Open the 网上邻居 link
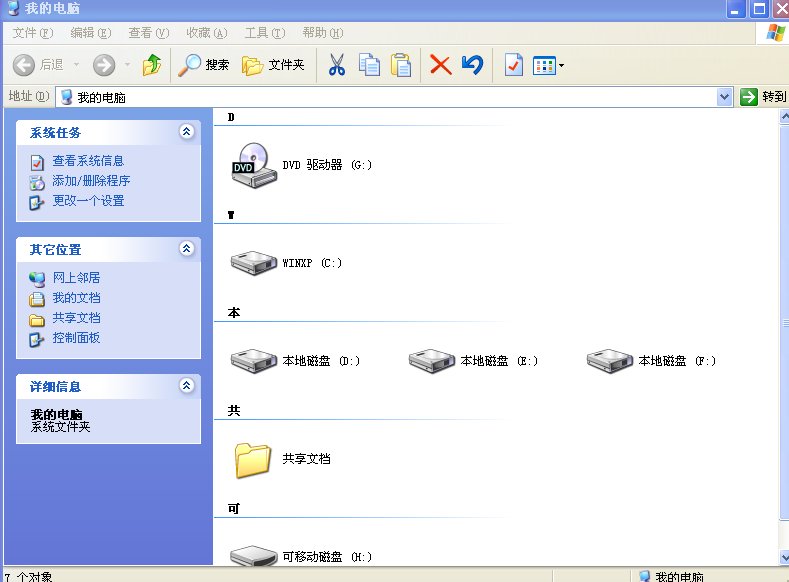This screenshot has height=582, width=789. point(76,278)
